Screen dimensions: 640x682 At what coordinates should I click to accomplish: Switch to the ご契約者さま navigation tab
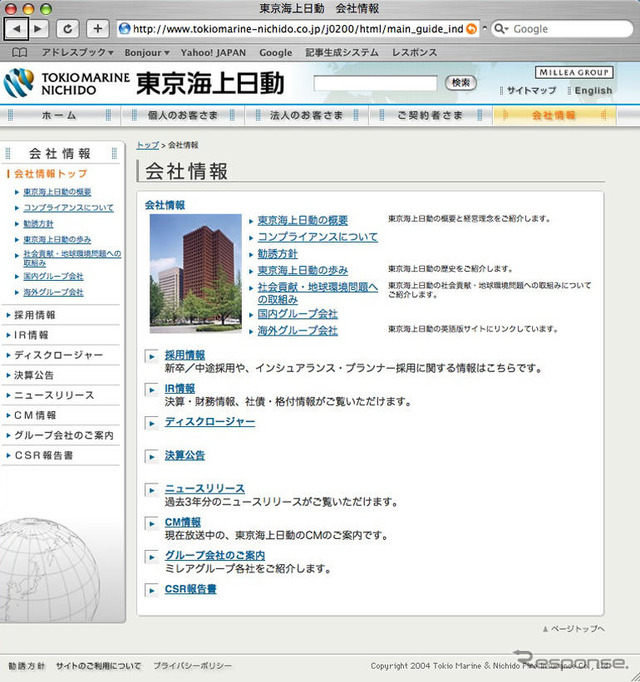430,115
